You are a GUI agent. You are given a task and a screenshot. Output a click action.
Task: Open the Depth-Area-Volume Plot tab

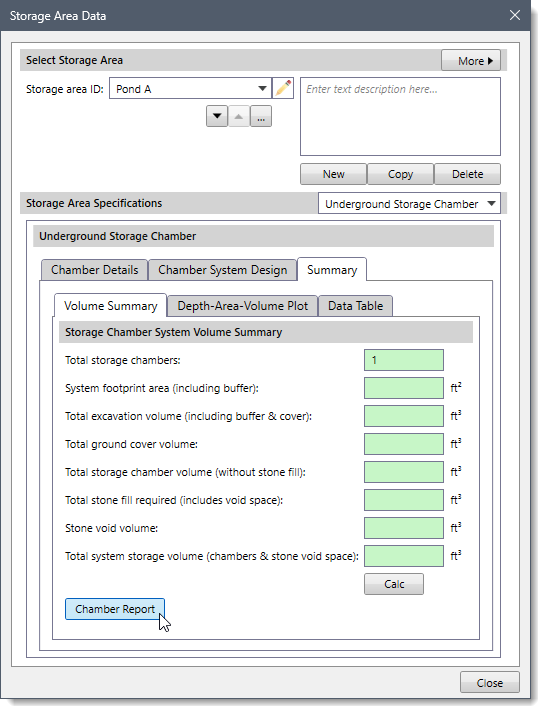click(242, 306)
